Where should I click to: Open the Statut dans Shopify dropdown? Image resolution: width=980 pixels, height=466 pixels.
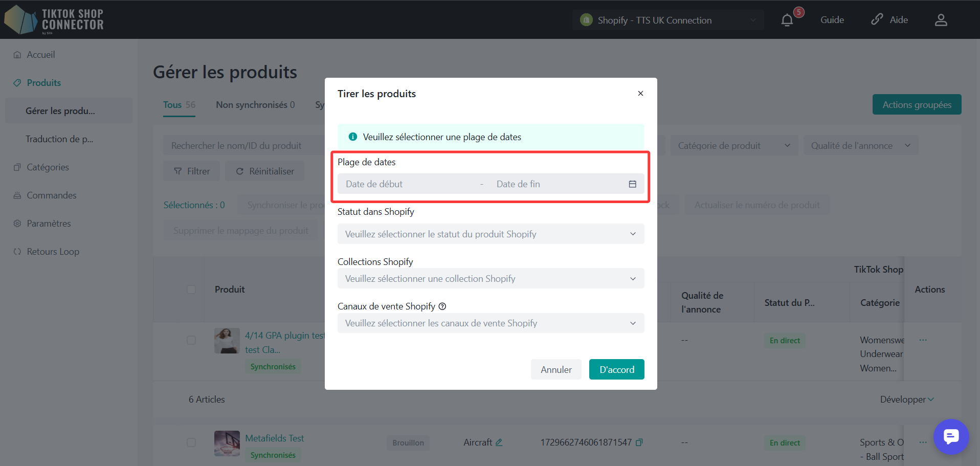point(491,234)
